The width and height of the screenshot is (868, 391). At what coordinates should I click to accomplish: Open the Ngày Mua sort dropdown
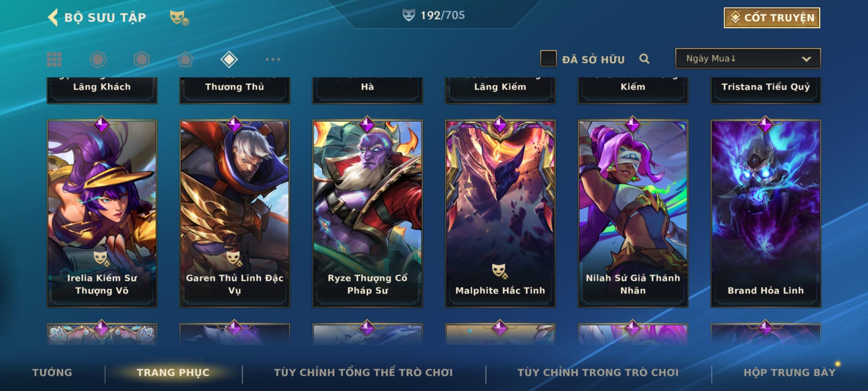748,58
